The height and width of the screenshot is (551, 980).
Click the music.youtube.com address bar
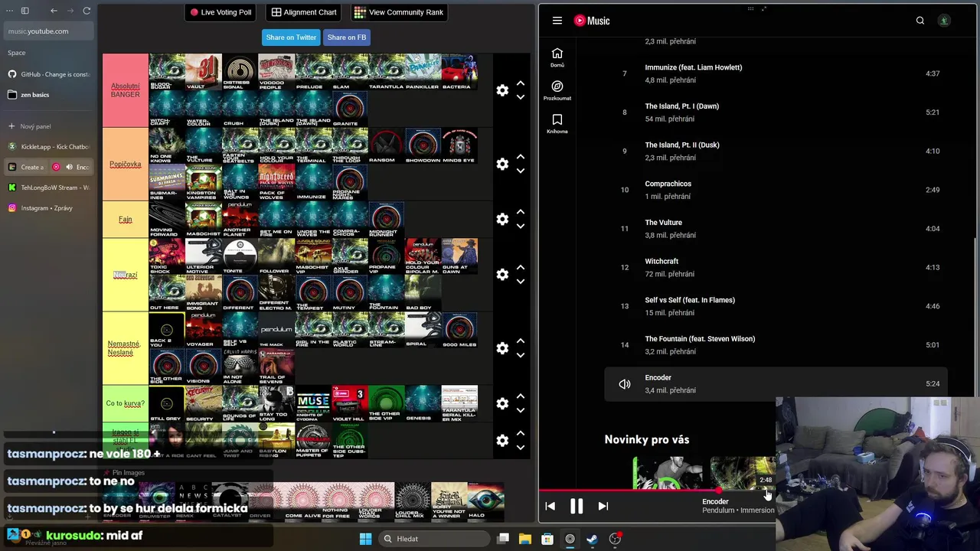pos(49,31)
